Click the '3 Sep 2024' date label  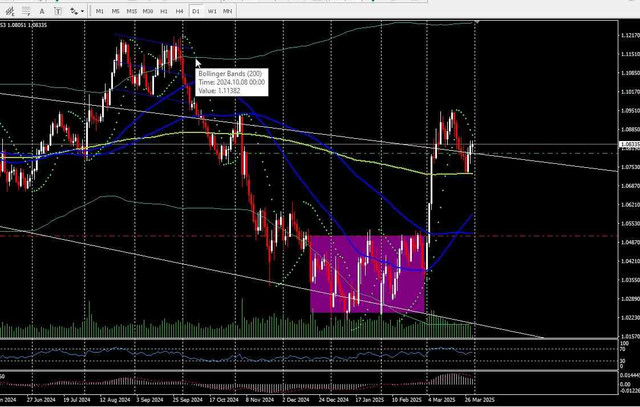point(151,400)
